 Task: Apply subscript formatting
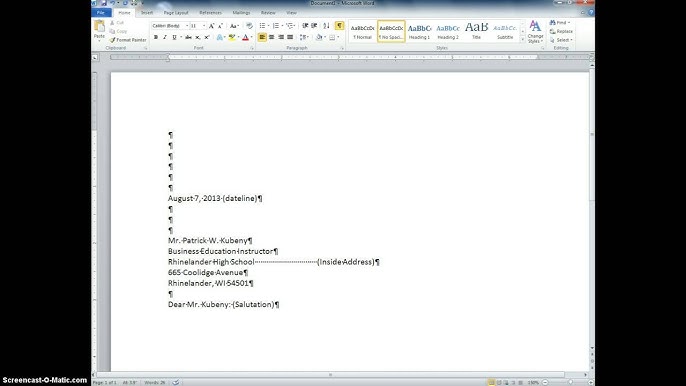coord(198,38)
